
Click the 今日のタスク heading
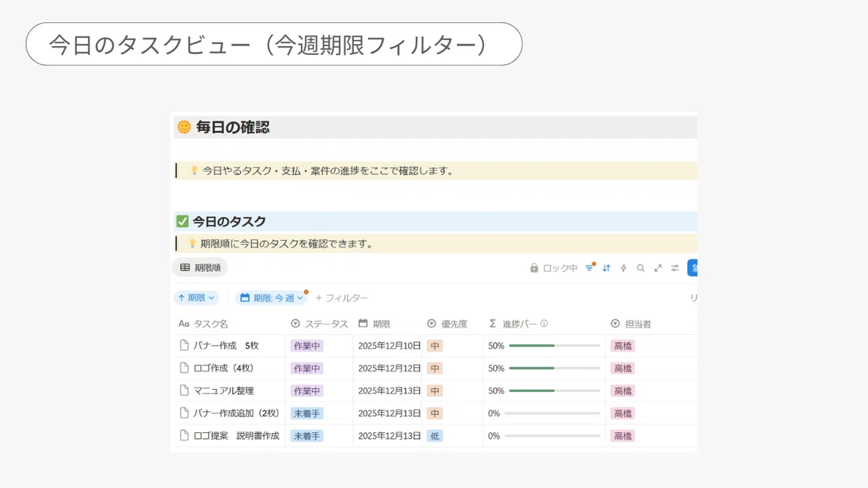tap(229, 221)
